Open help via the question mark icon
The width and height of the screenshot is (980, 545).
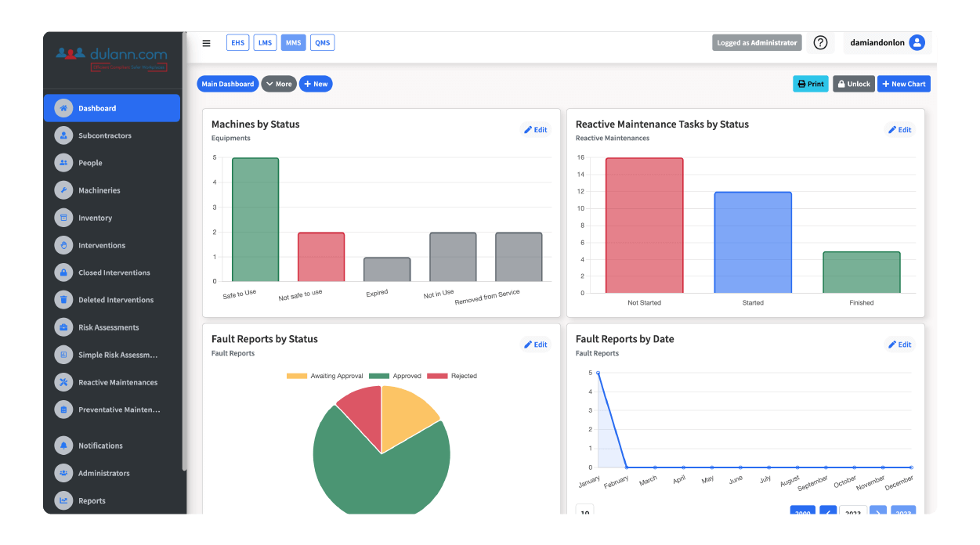point(820,43)
